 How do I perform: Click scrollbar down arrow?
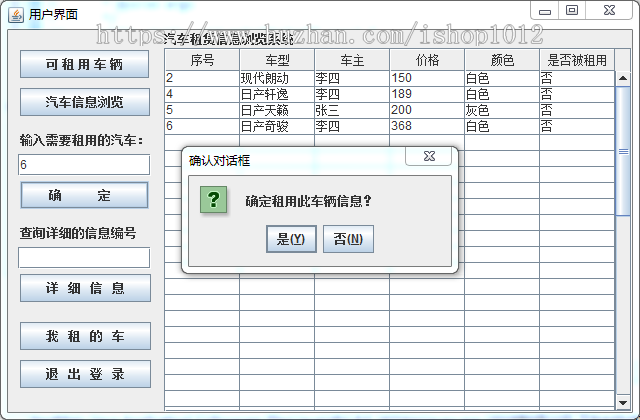623,403
